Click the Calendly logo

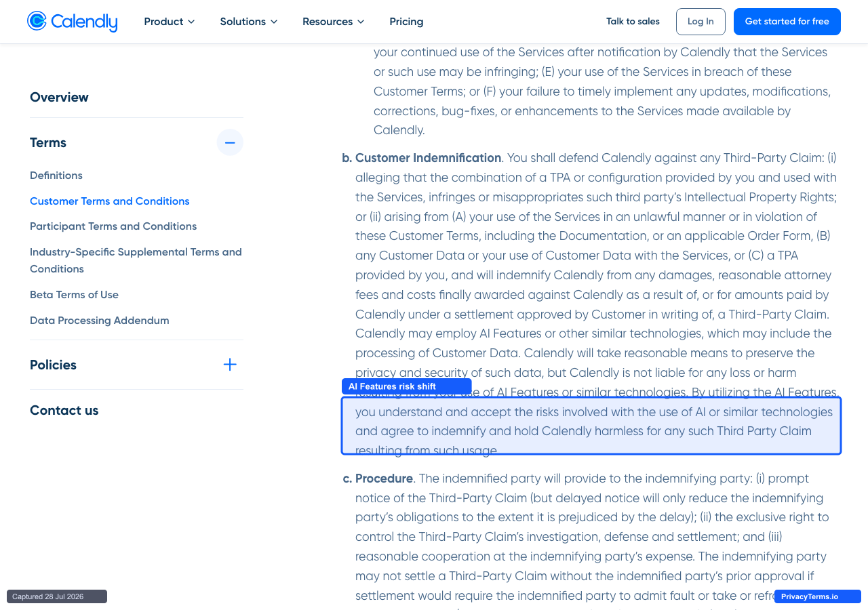[x=73, y=22]
